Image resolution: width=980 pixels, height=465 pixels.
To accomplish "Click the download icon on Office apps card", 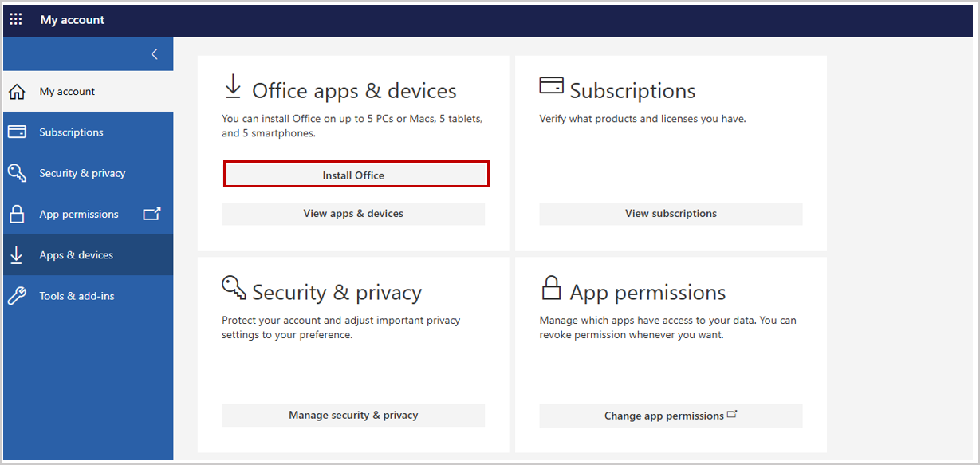I will point(232,85).
